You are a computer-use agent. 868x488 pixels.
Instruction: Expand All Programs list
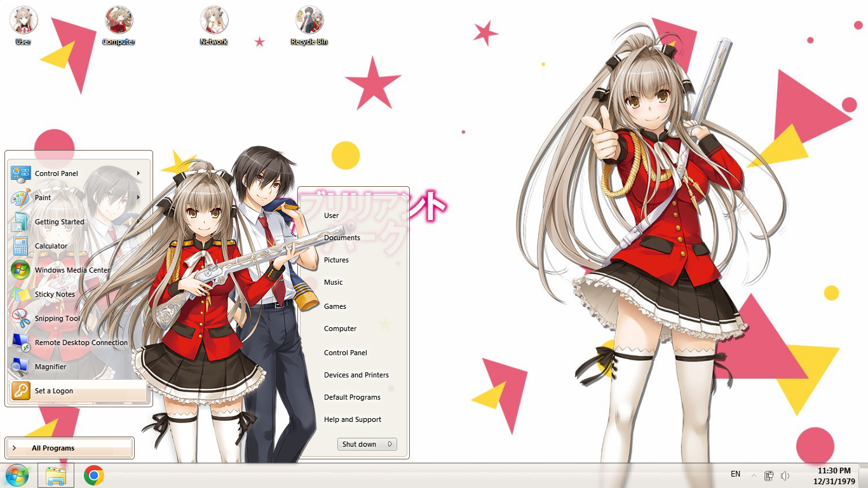point(70,448)
